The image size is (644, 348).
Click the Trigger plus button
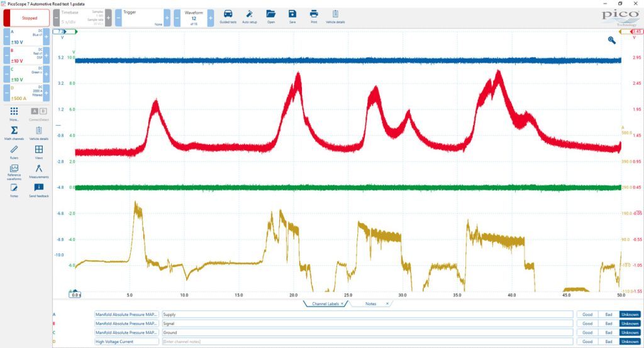pyautogui.click(x=167, y=18)
